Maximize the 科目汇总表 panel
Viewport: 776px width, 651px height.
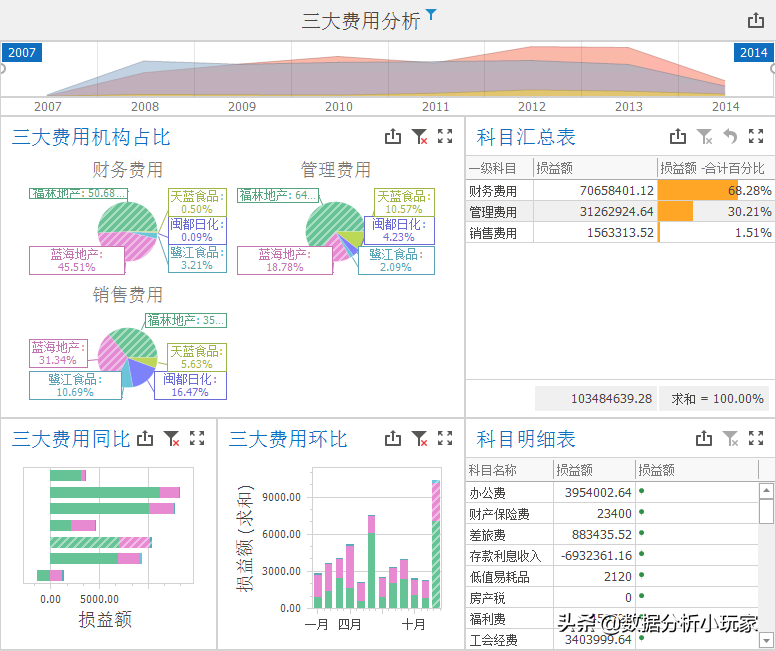756,137
